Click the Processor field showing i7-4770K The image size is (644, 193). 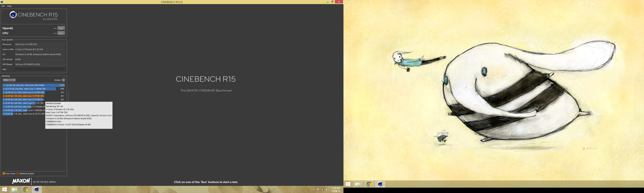(40, 44)
